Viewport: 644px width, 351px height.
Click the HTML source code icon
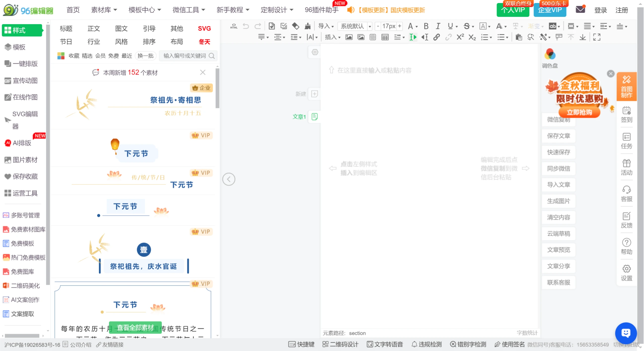pos(234,26)
